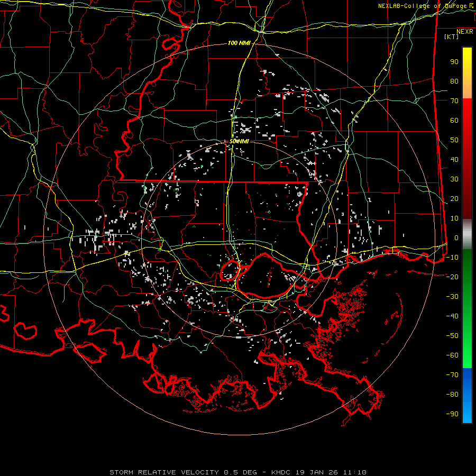Screen dimensions: 476x476
Task: Click the -70 value on velocity scale
Action: point(452,375)
